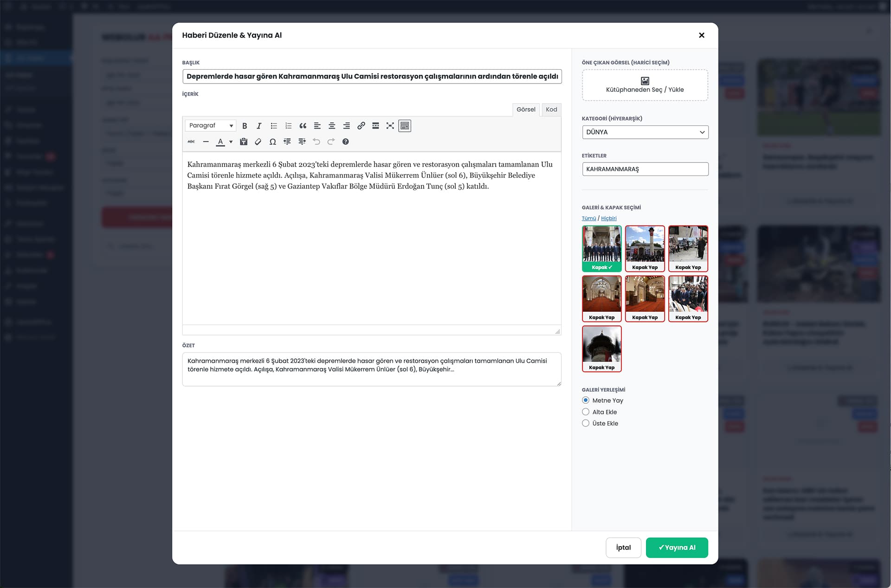Click the paste as text icon
This screenshot has height=588, width=891.
pos(244,142)
